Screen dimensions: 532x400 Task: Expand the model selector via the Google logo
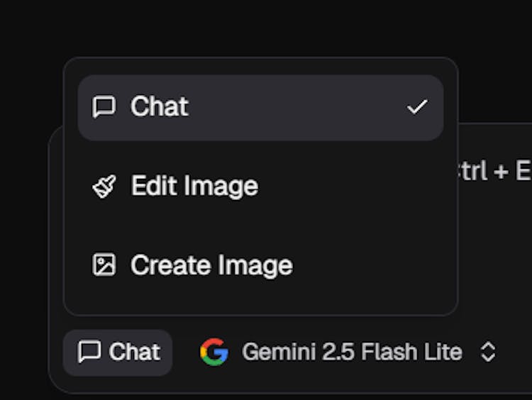coord(214,352)
